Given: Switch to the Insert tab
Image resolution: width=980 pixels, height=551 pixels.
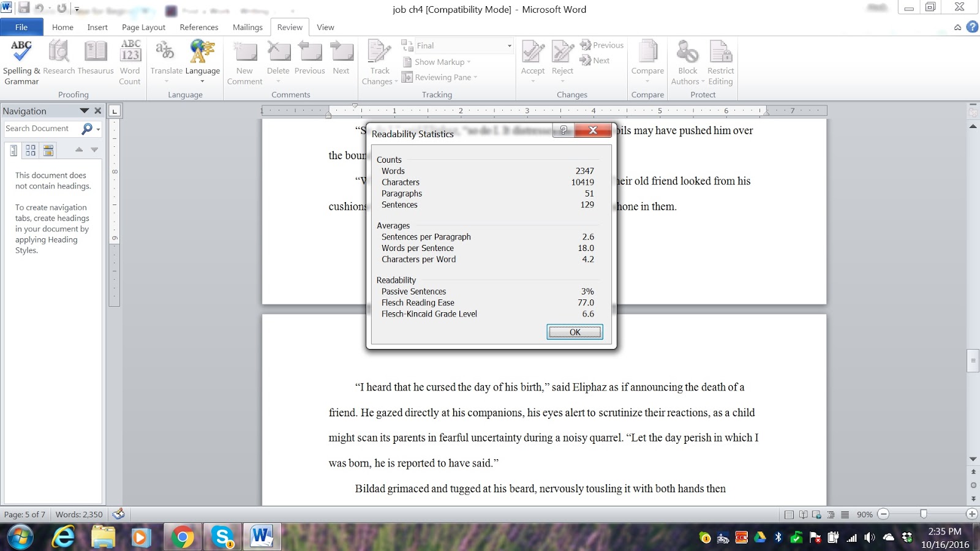Looking at the screenshot, I should click(x=97, y=27).
